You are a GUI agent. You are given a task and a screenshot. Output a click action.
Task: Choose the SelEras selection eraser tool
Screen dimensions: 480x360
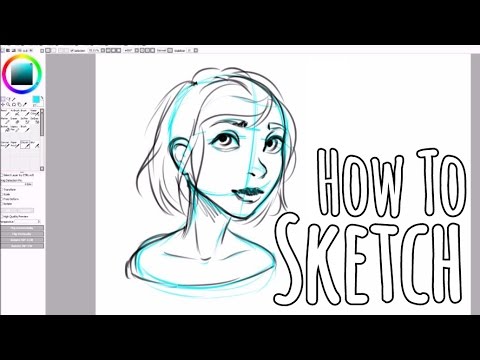(35, 121)
